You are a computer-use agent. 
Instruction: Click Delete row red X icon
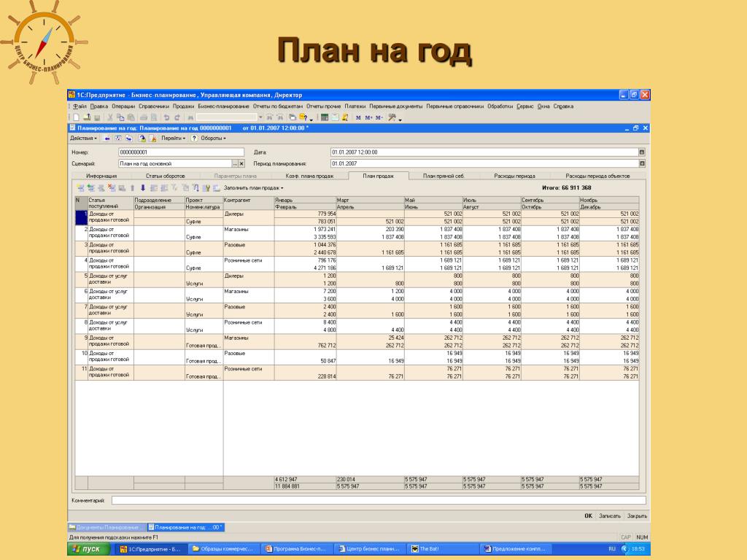tap(111, 188)
